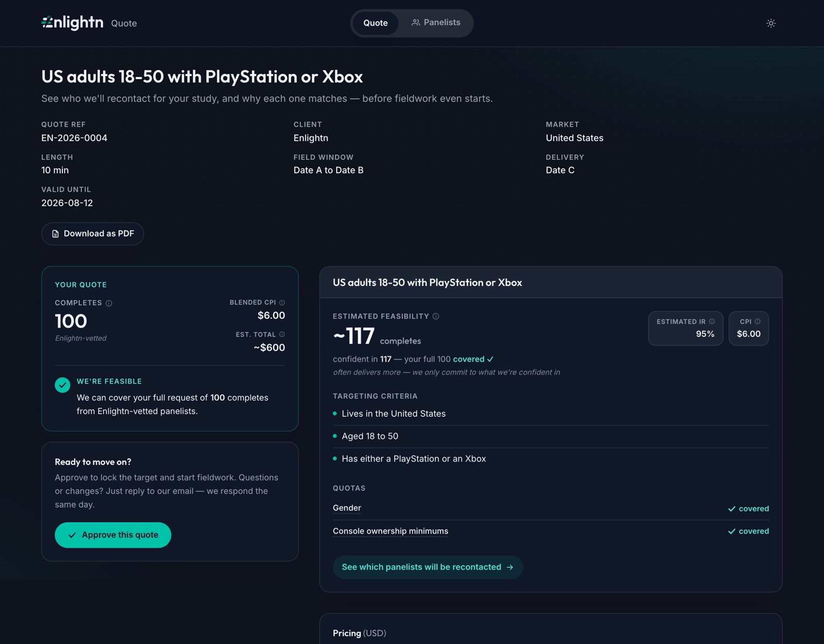Click the Gender quota label
Viewport: 824px width, 644px height.
(347, 508)
